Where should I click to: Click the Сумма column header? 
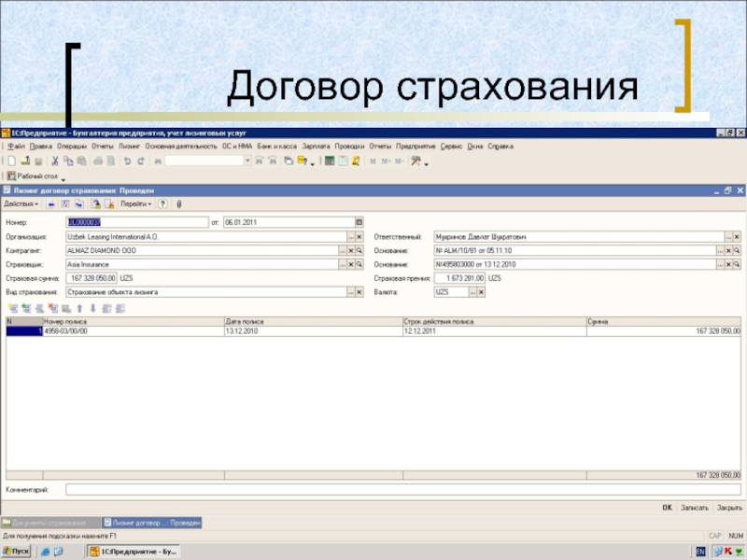[664, 321]
